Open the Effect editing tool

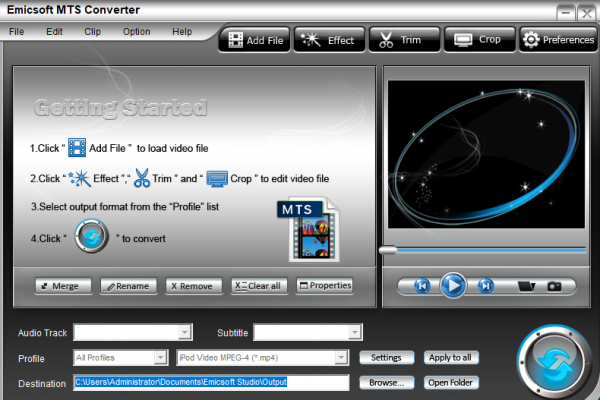tap(329, 40)
